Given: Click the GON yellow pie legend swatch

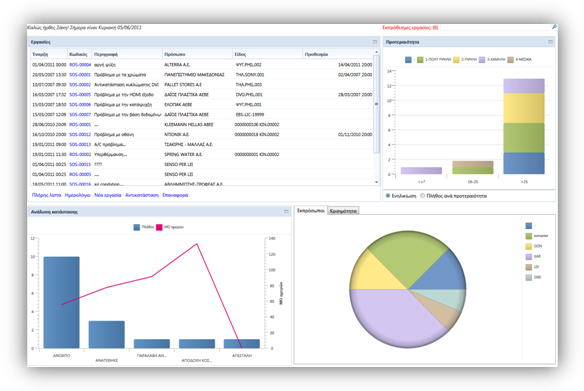Looking at the screenshot, I should coord(529,246).
